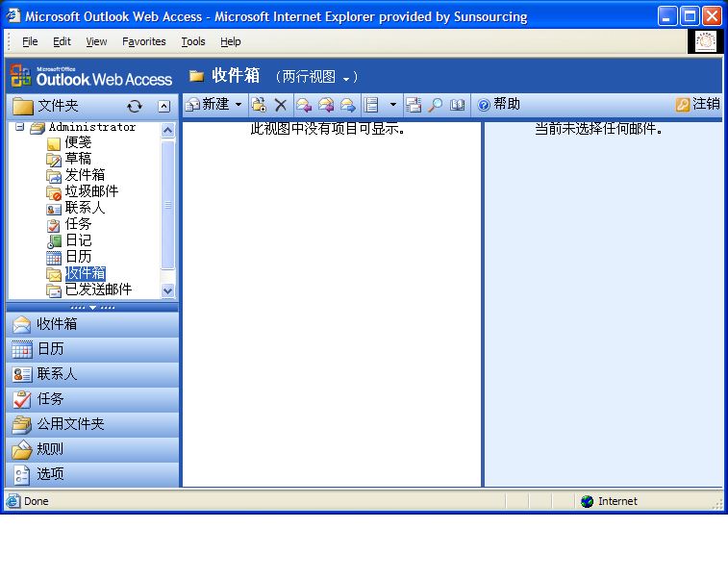Toggle the reading pane layout icon
The width and height of the screenshot is (728, 579).
tap(371, 105)
